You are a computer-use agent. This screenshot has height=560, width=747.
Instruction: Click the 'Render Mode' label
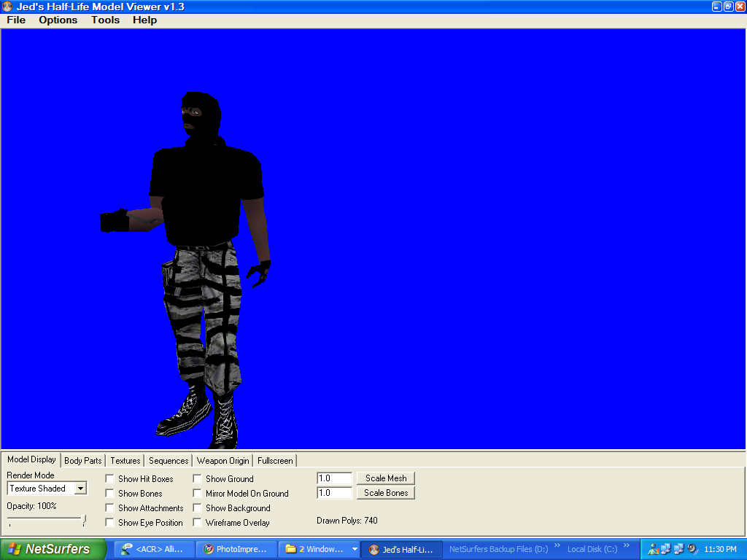[x=31, y=475]
